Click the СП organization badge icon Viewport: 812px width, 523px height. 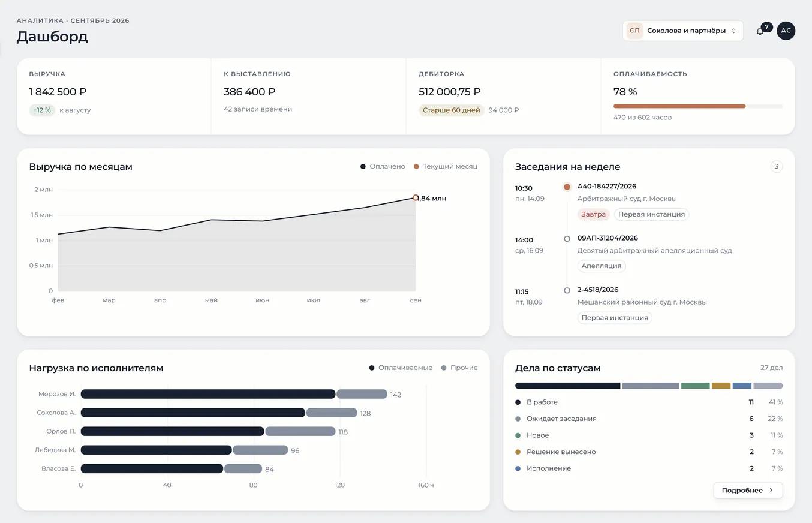[x=634, y=31]
